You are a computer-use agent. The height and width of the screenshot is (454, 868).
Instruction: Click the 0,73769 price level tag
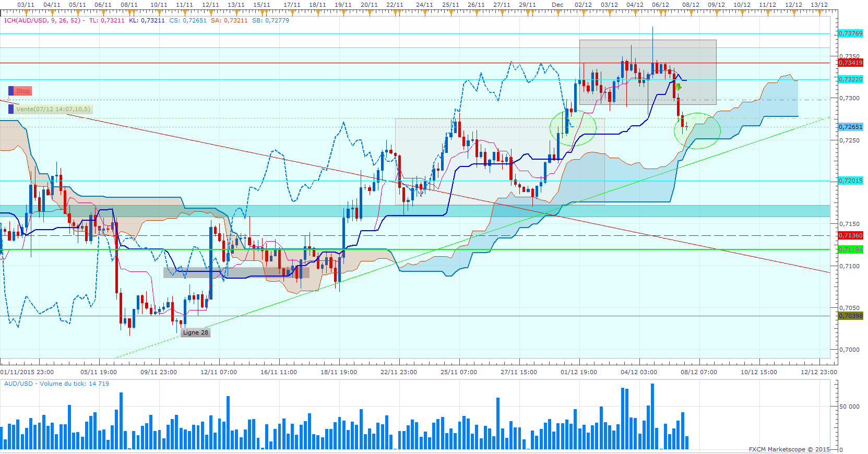[x=850, y=33]
